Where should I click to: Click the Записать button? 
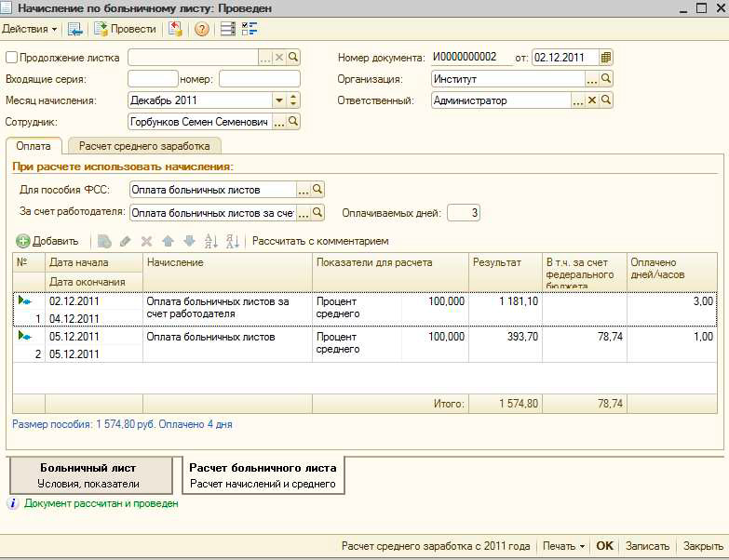click(x=647, y=546)
